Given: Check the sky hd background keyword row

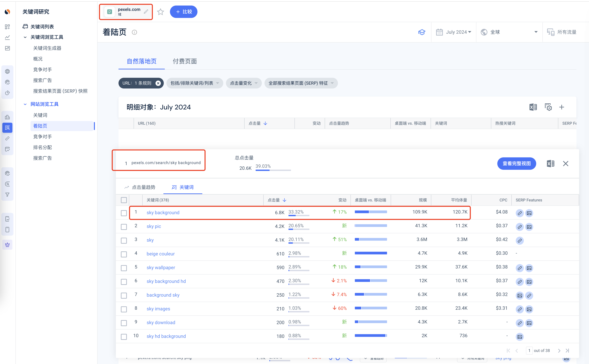Looking at the screenshot, I should pyautogui.click(x=124, y=337).
